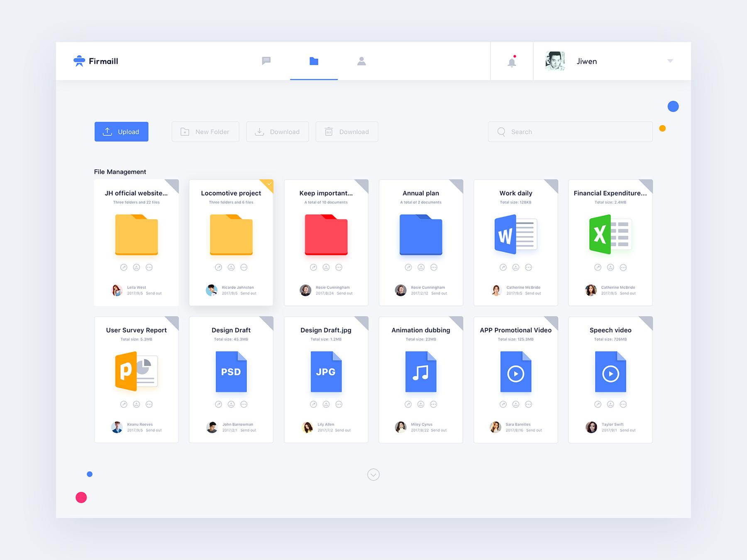Select User Survey Report card corner

pos(174,321)
